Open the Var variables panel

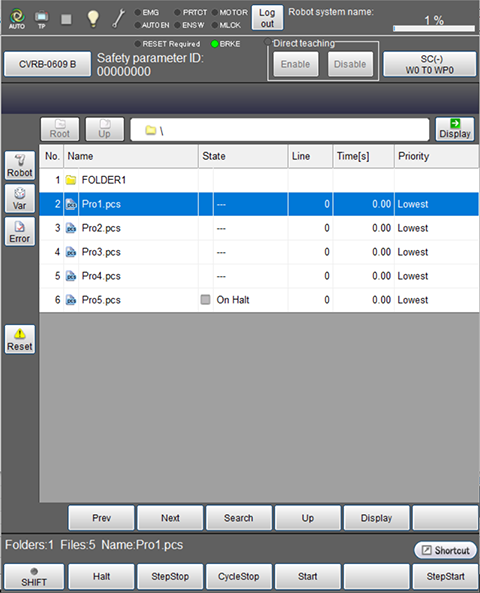[x=20, y=198]
